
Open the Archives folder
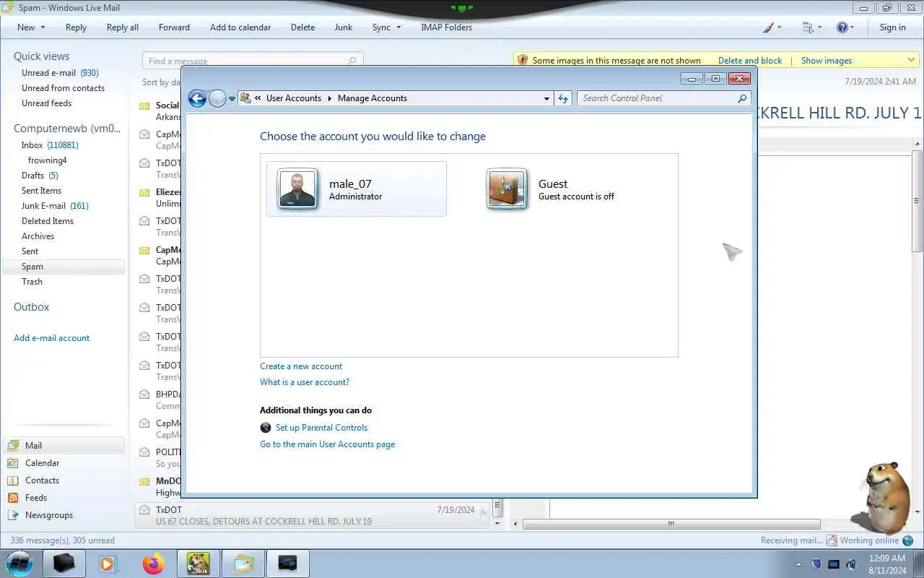[x=38, y=236]
